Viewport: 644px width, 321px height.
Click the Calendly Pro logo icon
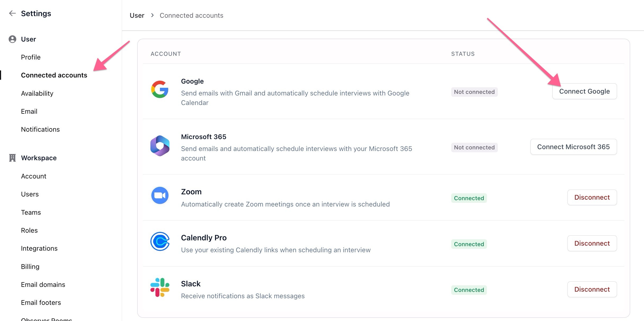coord(160,241)
